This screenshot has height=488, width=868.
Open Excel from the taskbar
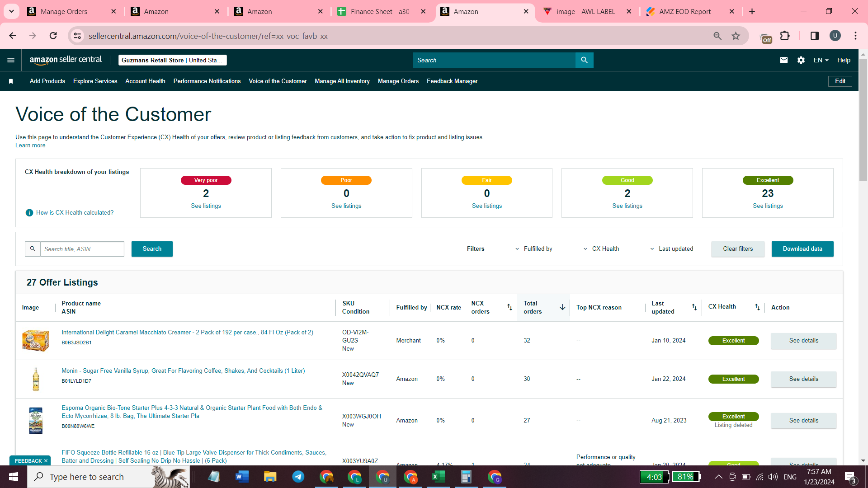(439, 477)
